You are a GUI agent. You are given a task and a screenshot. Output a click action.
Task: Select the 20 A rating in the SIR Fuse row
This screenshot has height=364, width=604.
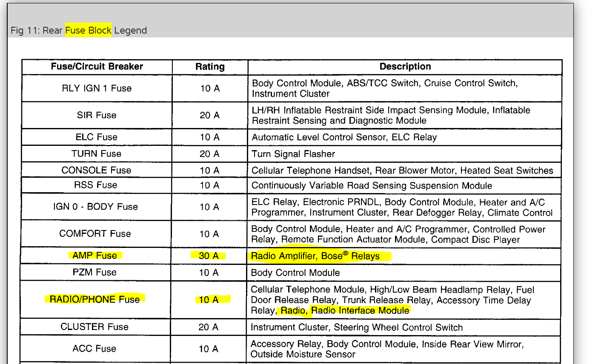pyautogui.click(x=210, y=115)
